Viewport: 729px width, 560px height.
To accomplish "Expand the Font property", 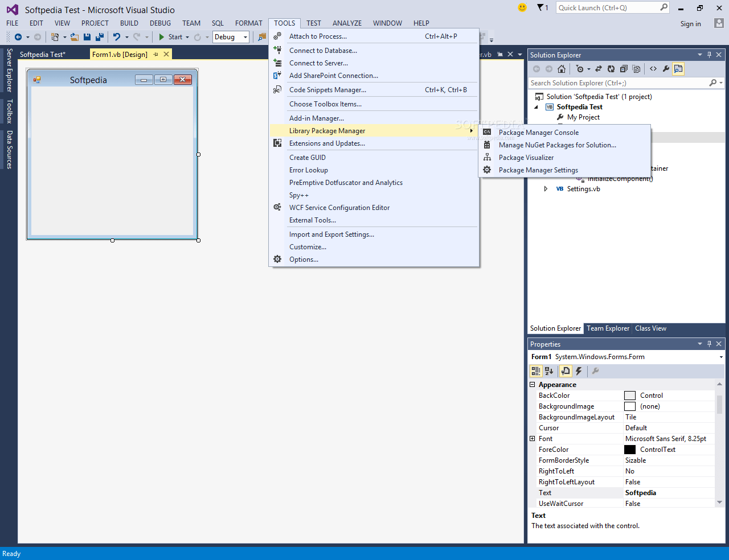I will (533, 439).
